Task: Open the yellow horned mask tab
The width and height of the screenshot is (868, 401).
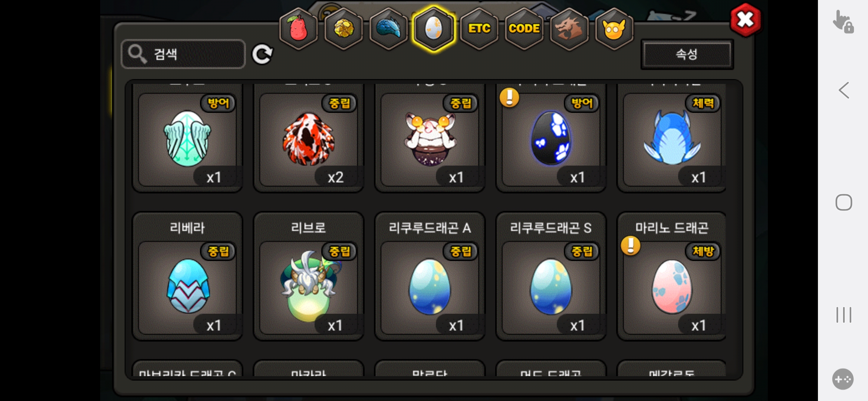Action: 614,29
